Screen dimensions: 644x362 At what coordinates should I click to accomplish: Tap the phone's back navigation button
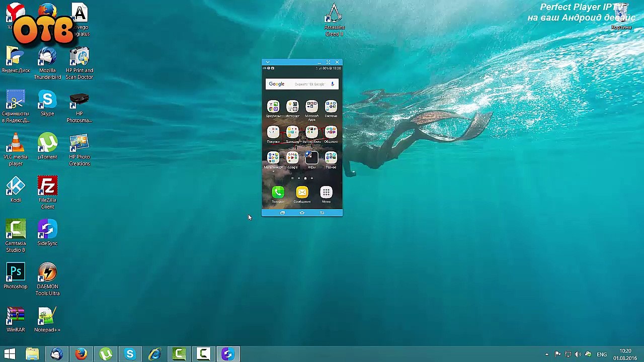[x=322, y=213]
